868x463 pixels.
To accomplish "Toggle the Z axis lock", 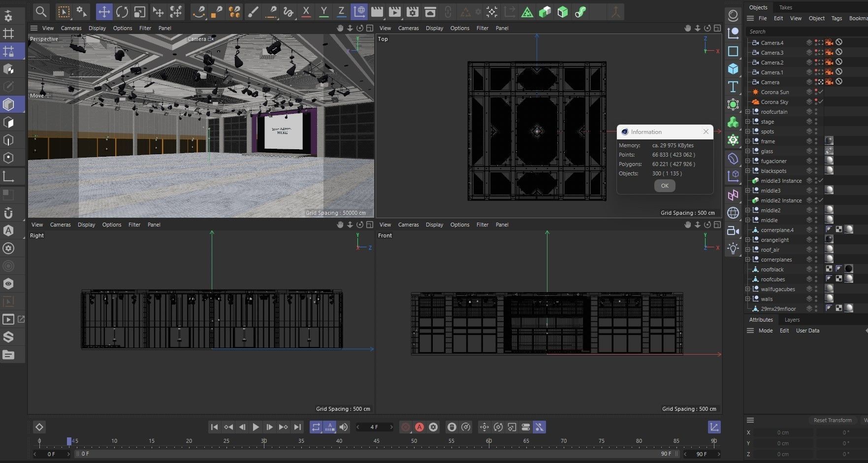I will click(x=341, y=11).
